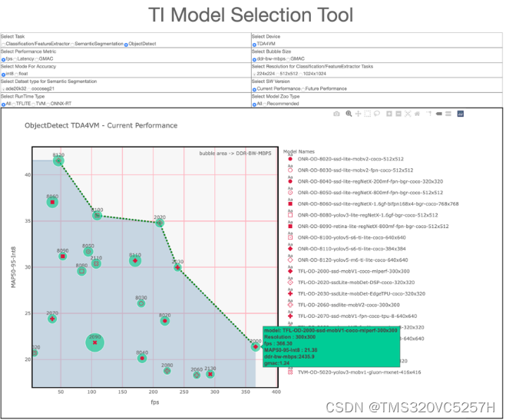
Task: Set bubble size to ddr-bw-mbps
Action: click(254, 60)
